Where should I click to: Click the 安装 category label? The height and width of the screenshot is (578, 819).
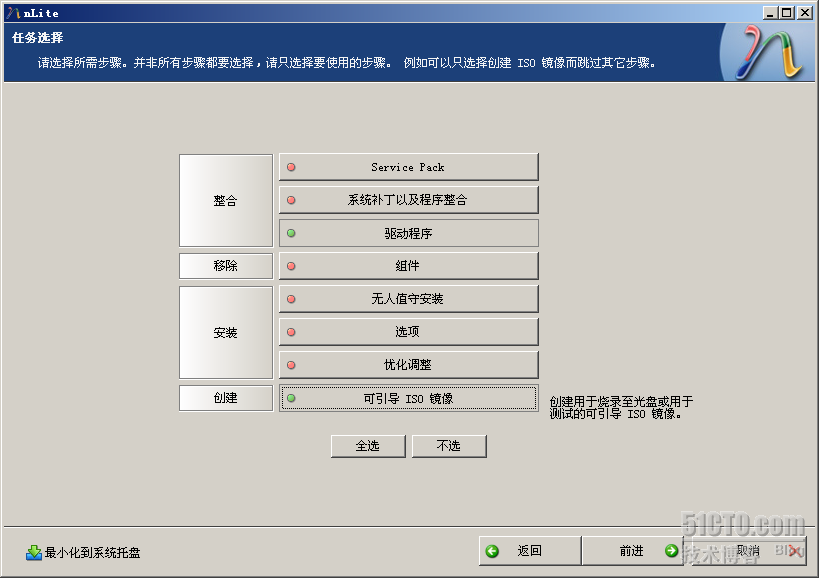pos(226,332)
